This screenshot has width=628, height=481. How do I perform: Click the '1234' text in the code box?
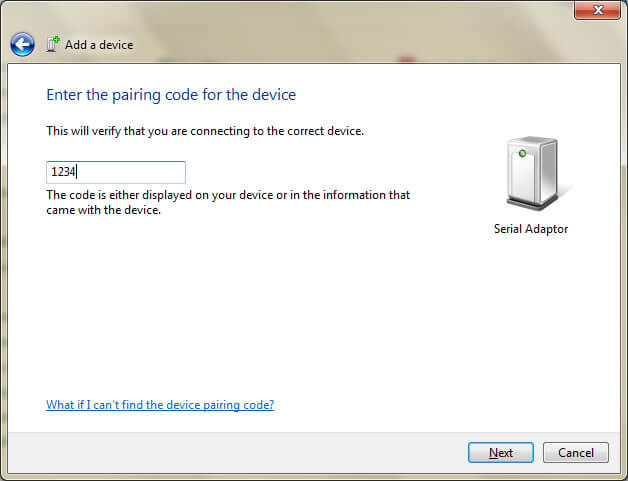pos(63,172)
